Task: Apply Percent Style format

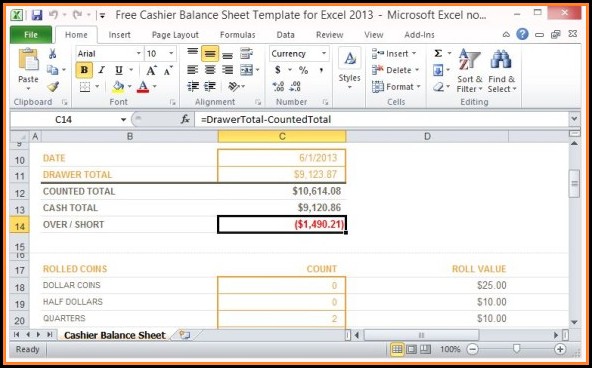Action: (x=304, y=70)
